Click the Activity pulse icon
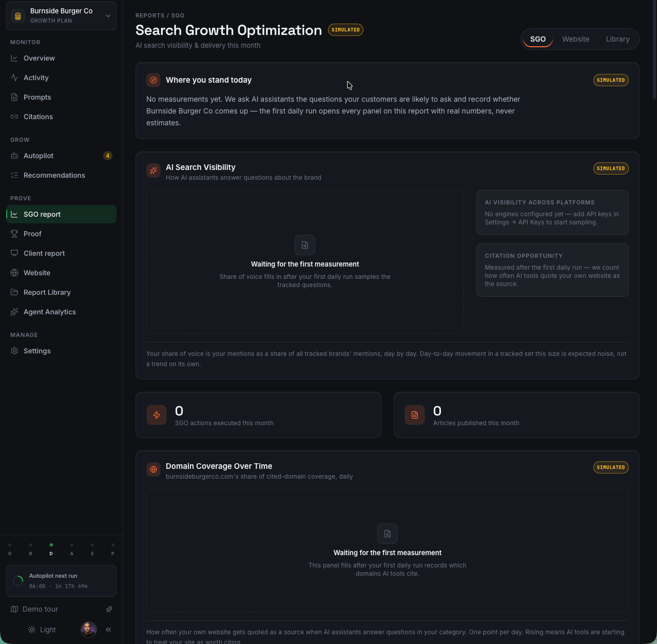Screen dimensions: 657x644 pyautogui.click(x=14, y=78)
